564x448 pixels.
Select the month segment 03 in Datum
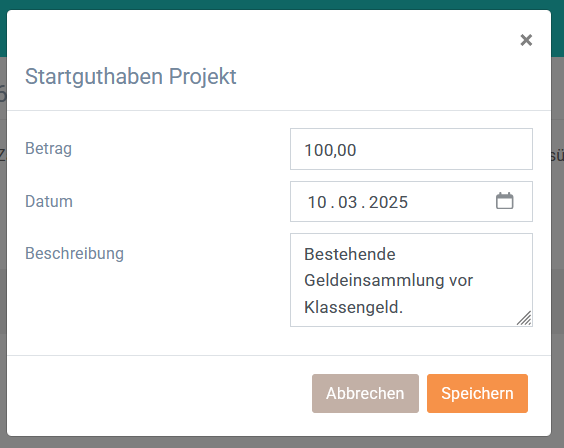(347, 202)
